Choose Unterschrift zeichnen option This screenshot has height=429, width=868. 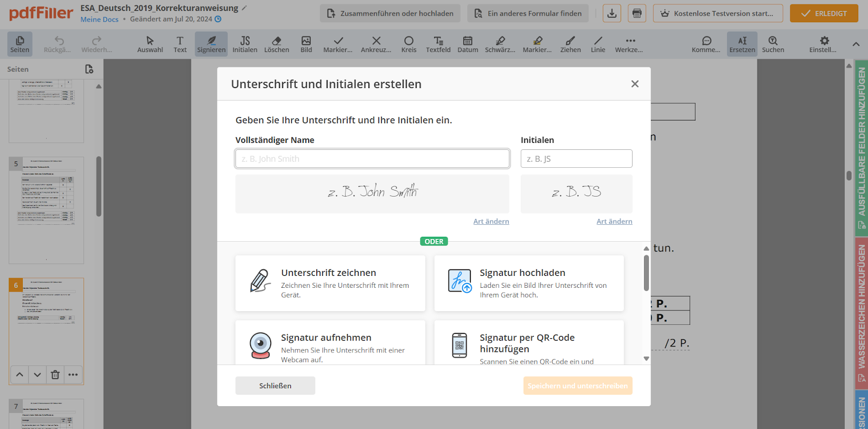330,283
